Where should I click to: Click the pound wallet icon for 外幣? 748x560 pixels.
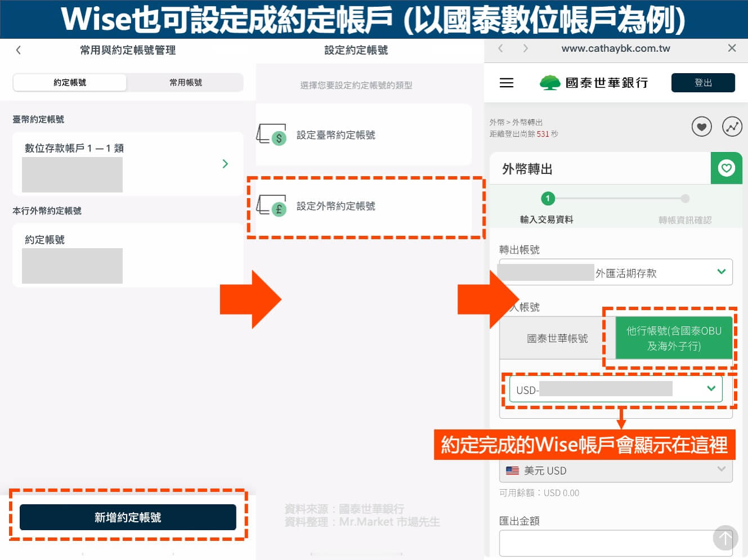tap(272, 206)
